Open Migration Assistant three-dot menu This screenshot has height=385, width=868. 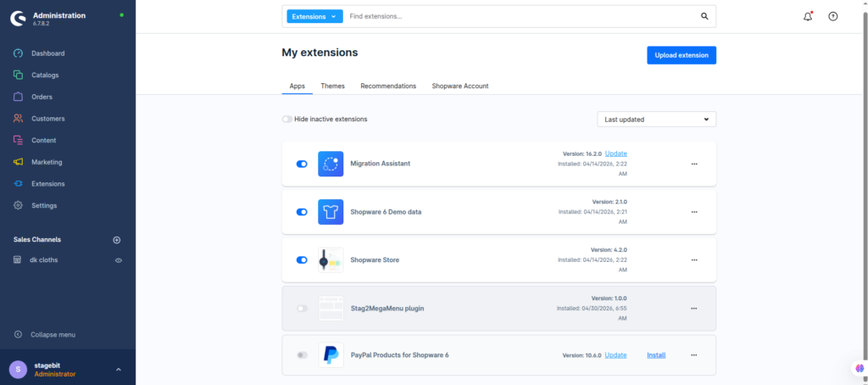pos(694,164)
